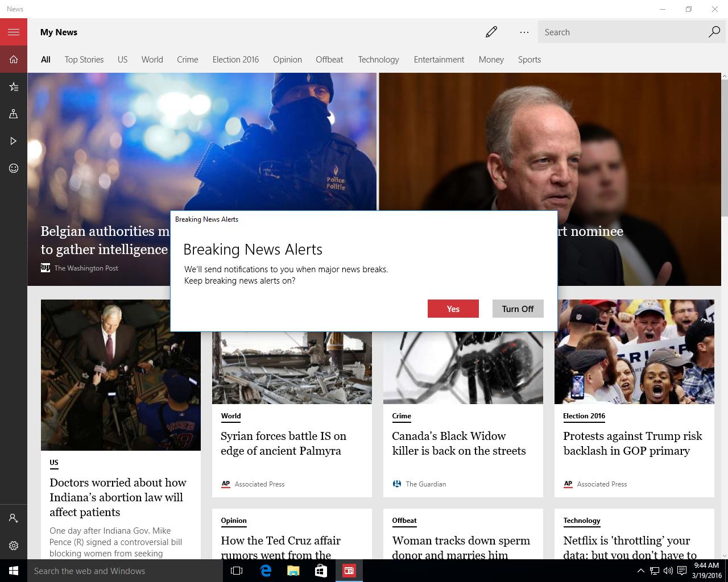Image resolution: width=728 pixels, height=582 pixels.
Task: Open Woman tracks down sperm donor story
Action: (x=461, y=547)
